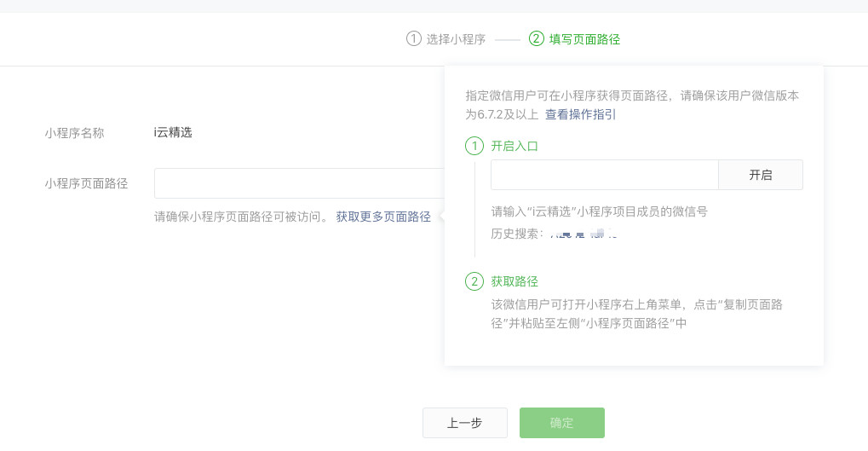This screenshot has width=868, height=451.
Task: Click the popup pointer arrow beside 获取更多页面路径
Action: click(x=442, y=217)
